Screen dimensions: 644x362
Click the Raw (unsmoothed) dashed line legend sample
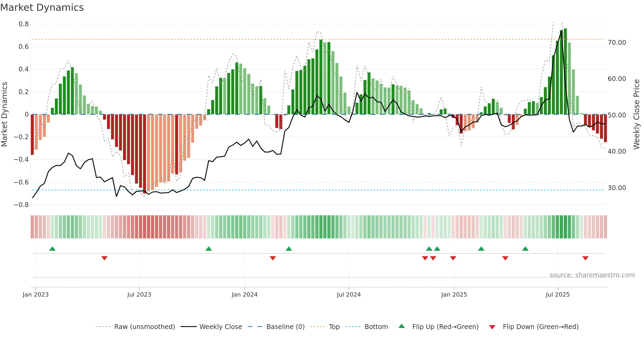(103, 327)
